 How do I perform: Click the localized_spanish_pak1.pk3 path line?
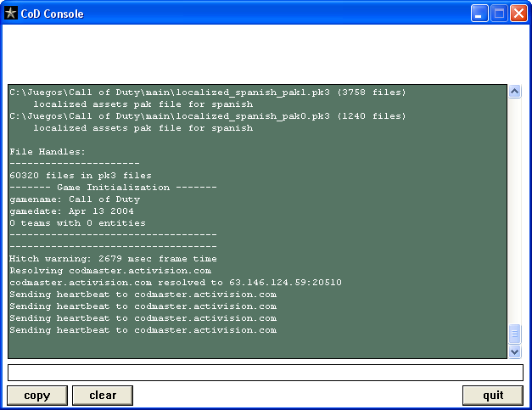pos(208,93)
